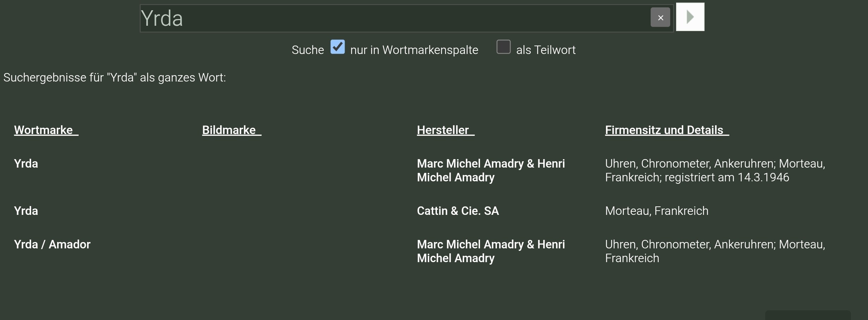Select the 'Yrda / Amador' wordmark entry
Viewport: 868px width, 320px height.
(52, 244)
